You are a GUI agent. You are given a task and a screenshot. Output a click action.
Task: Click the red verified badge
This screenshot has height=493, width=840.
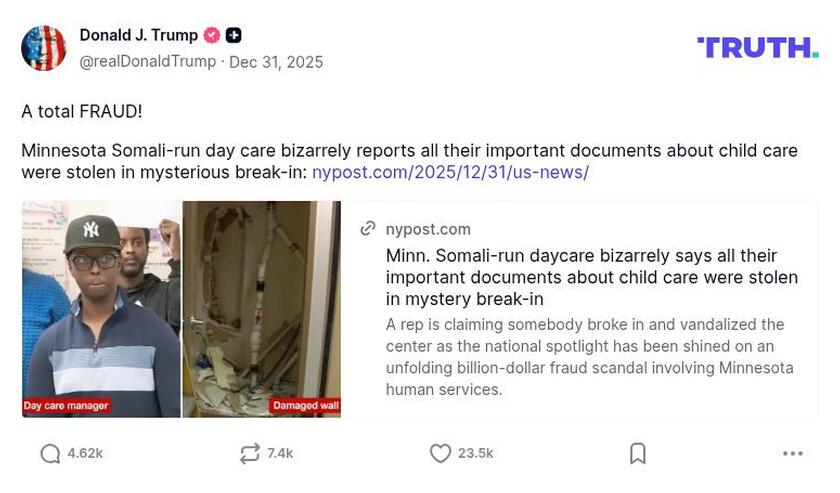click(x=212, y=35)
